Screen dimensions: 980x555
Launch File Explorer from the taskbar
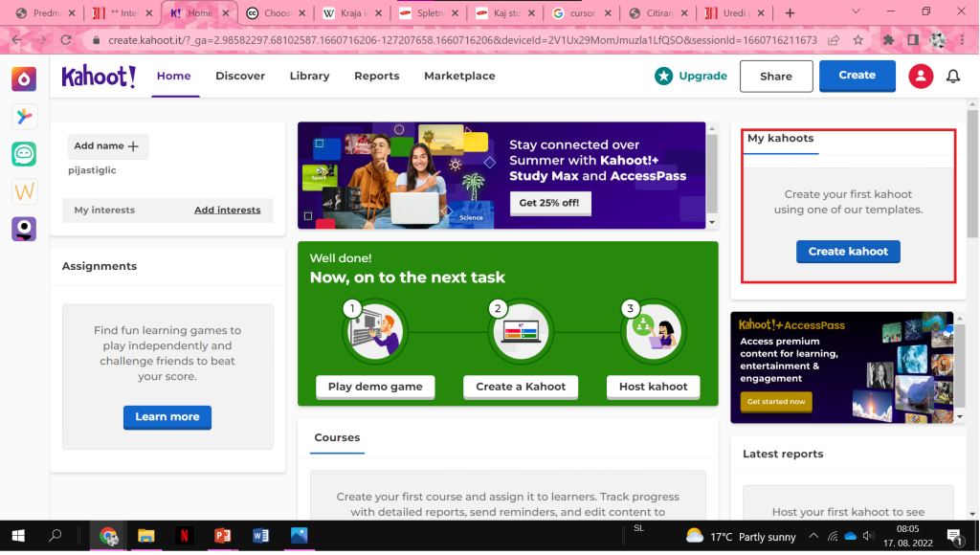146,536
